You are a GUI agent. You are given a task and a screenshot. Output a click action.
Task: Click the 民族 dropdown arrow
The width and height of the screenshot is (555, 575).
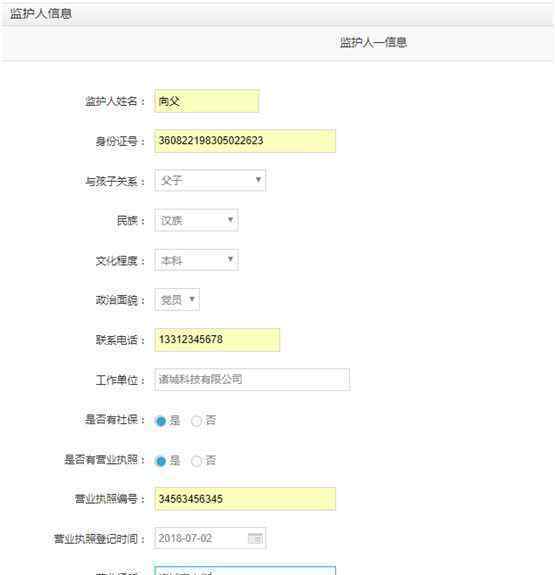click(x=230, y=220)
